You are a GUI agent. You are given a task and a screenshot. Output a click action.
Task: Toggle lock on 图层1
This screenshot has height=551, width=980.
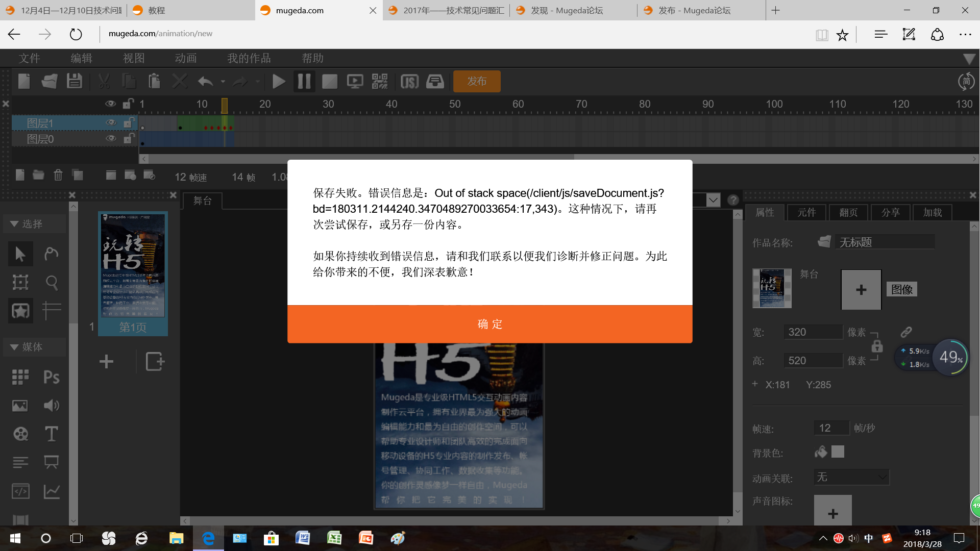(129, 122)
